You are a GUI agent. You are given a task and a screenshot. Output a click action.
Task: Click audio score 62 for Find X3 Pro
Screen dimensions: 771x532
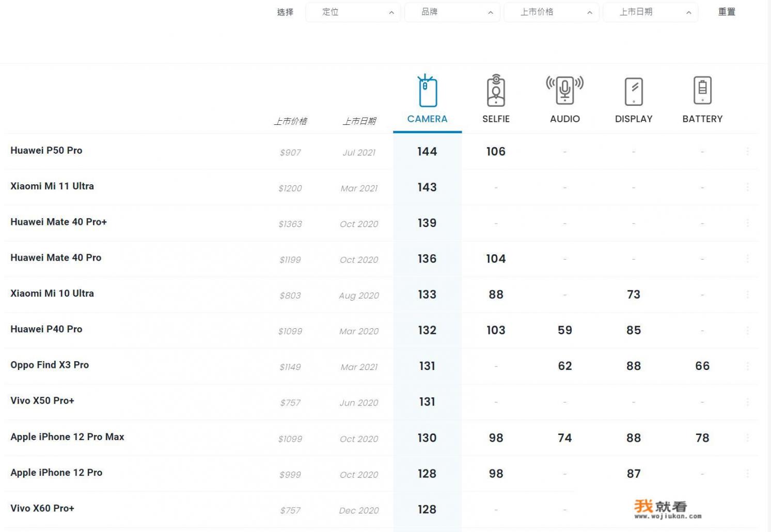tap(565, 366)
